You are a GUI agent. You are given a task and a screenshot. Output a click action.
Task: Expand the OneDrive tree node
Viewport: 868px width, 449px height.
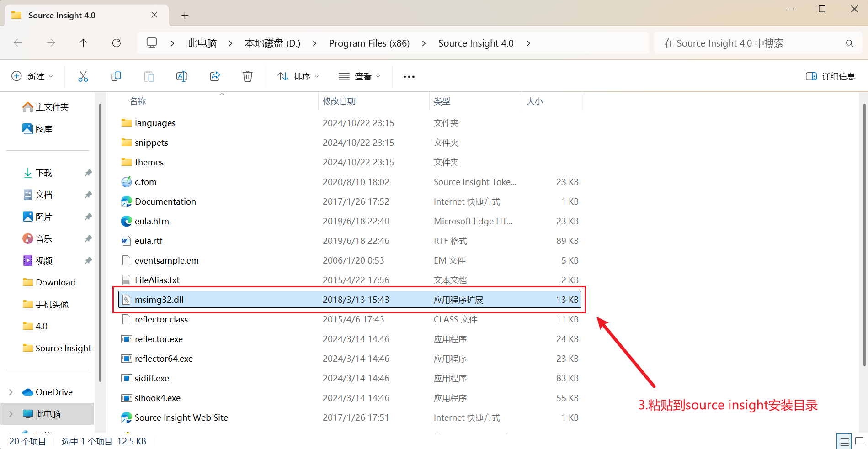coord(11,392)
